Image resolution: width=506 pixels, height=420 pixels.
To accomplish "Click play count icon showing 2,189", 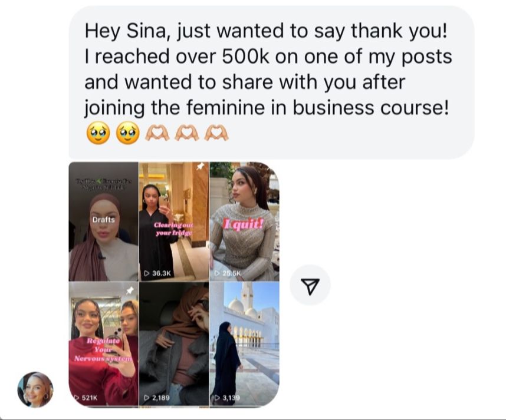I will click(147, 398).
